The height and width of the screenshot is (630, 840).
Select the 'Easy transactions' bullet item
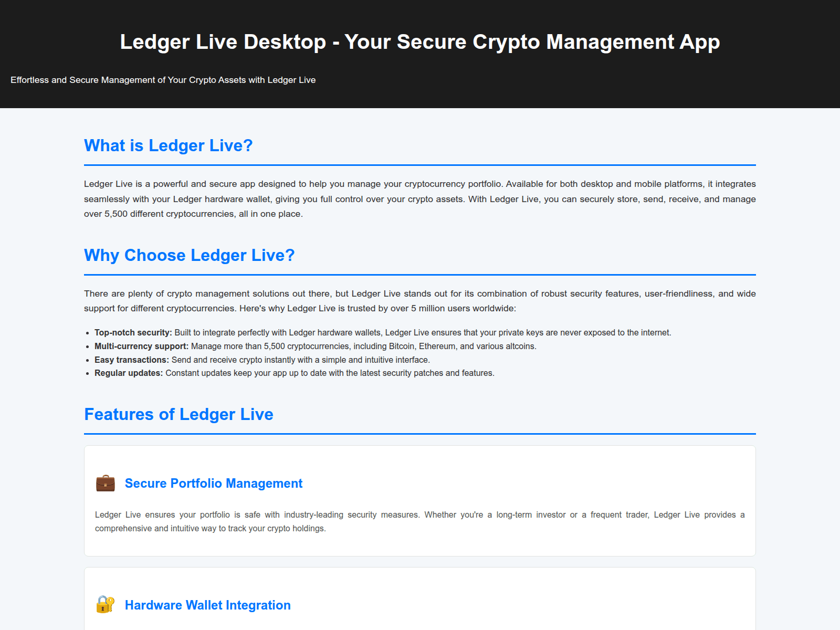(x=262, y=360)
